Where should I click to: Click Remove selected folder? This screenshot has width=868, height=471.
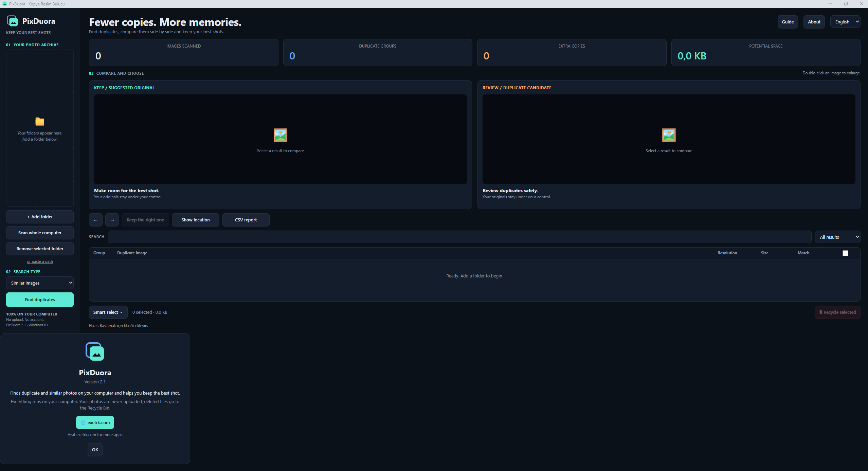click(40, 249)
